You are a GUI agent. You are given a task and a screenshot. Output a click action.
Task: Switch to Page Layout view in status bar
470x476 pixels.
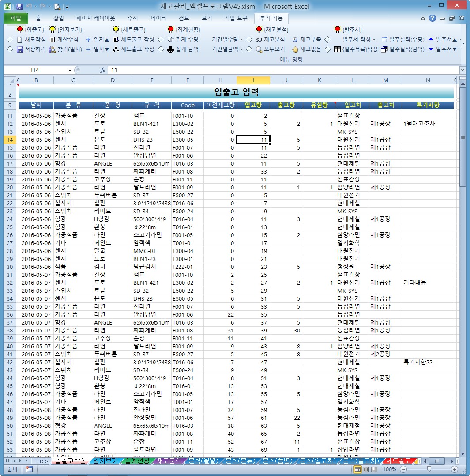[366, 469]
